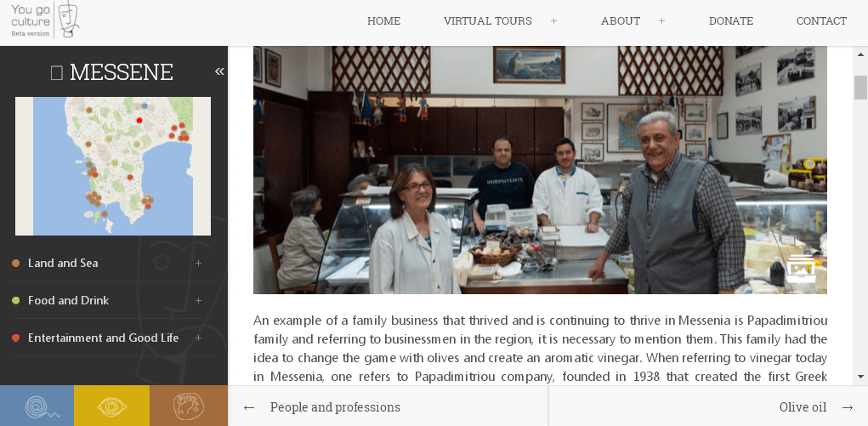The width and height of the screenshot is (868, 426).
Task: Open the yellow eye icon tile
Action: pos(112,406)
